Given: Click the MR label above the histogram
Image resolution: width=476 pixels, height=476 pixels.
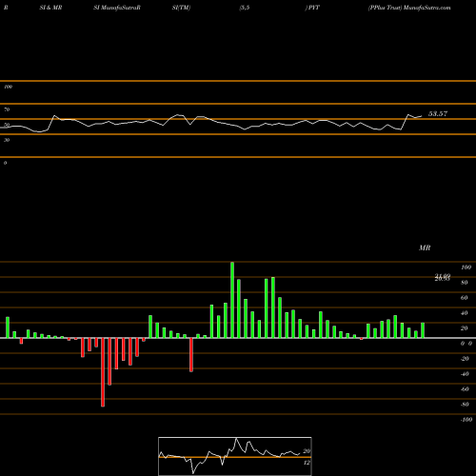Looking at the screenshot, I should (425, 248).
